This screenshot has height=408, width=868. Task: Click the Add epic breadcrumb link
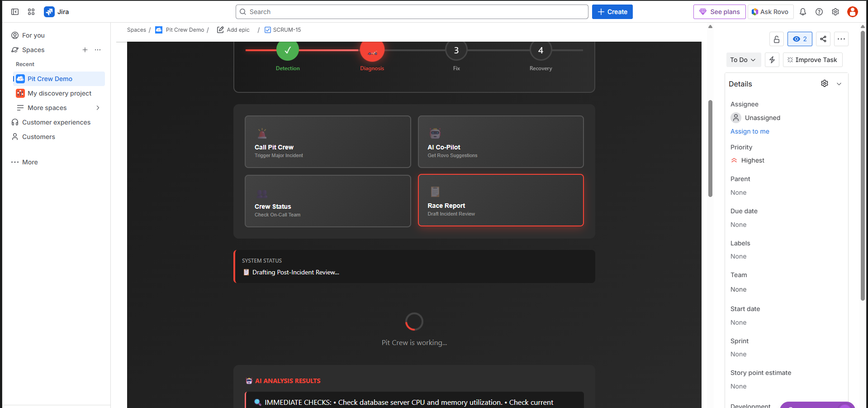(238, 30)
